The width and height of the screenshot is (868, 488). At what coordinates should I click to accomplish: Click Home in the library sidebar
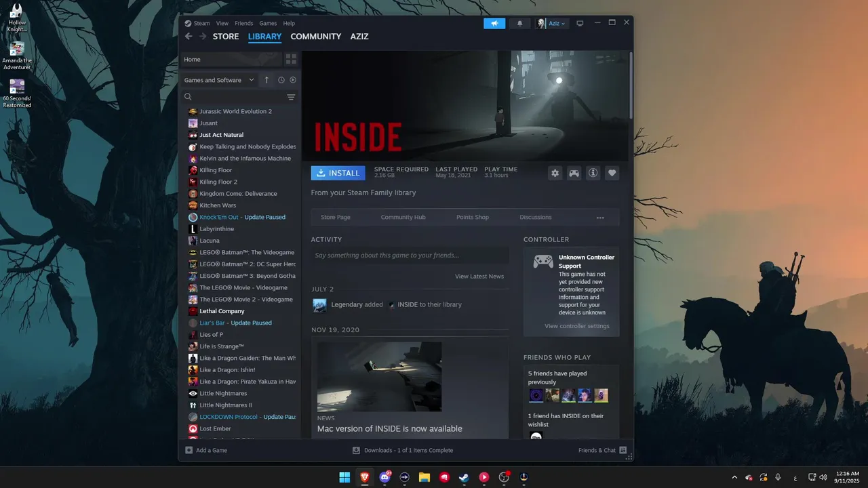click(231, 59)
